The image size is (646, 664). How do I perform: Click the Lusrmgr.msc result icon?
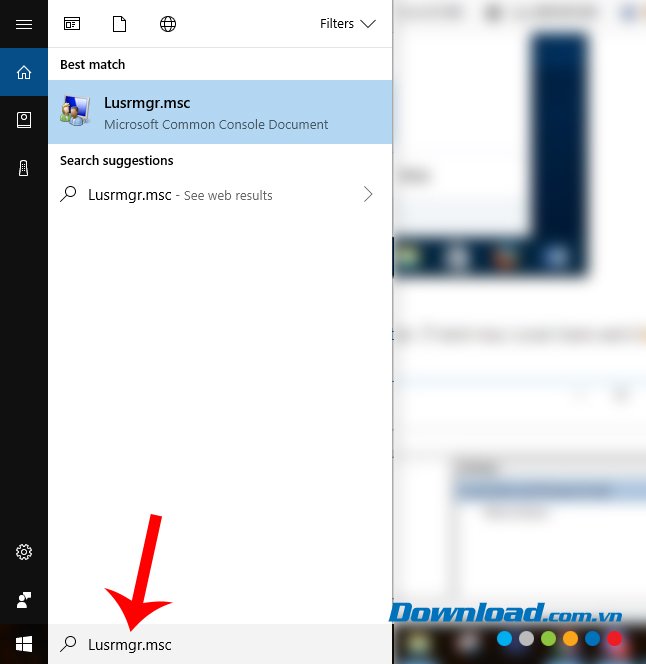click(75, 111)
